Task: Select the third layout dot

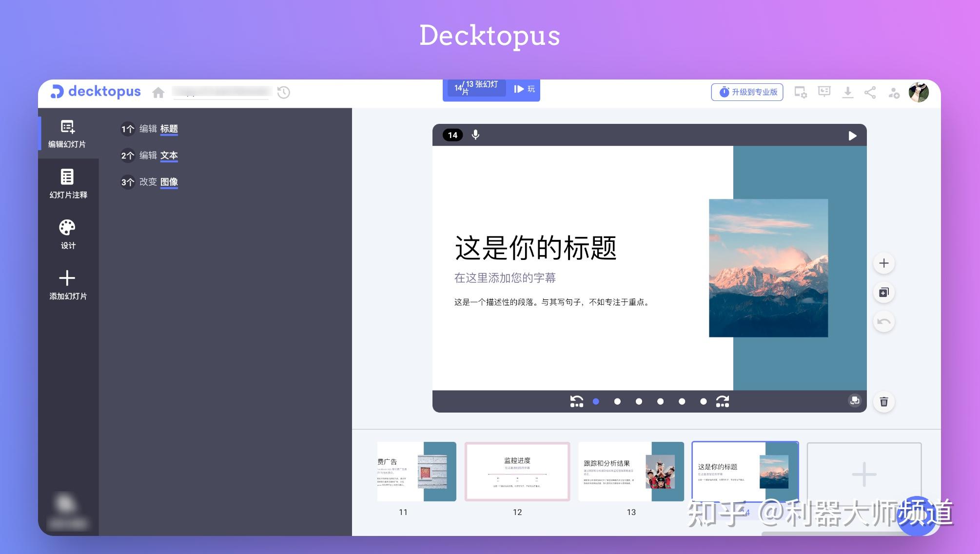Action: point(639,401)
